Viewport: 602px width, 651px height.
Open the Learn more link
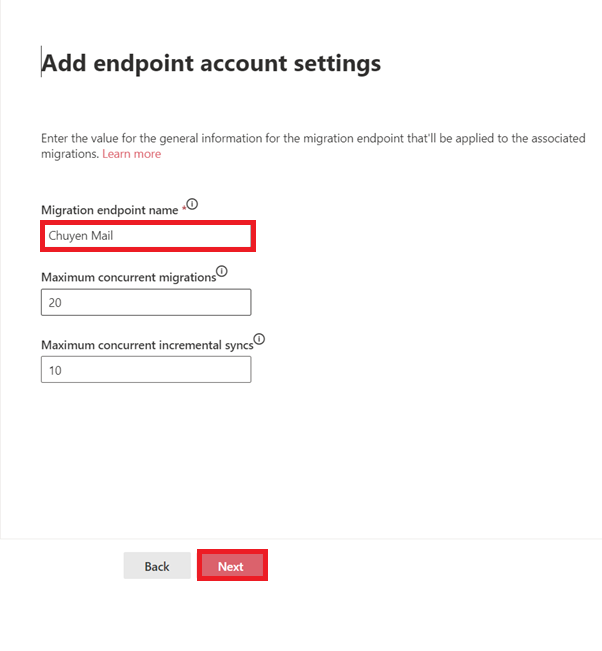point(131,154)
